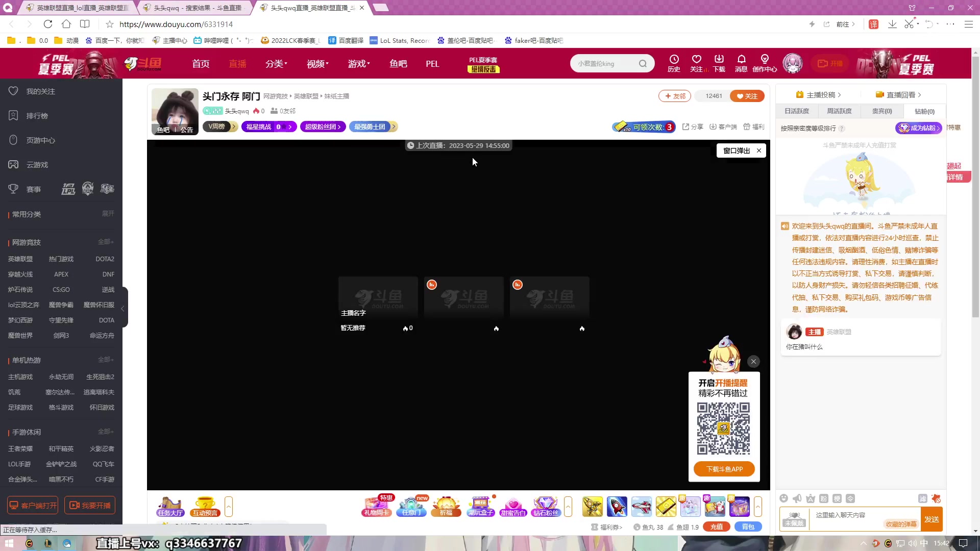Viewport: 980px width, 551px height.
Task: Toggle the 滤 danmaku filter button
Action: [x=922, y=498]
